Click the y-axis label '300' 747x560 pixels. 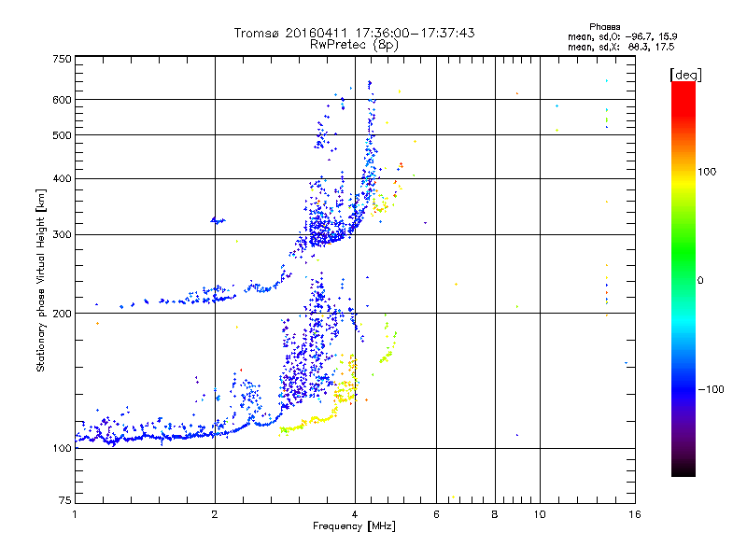tap(63, 235)
